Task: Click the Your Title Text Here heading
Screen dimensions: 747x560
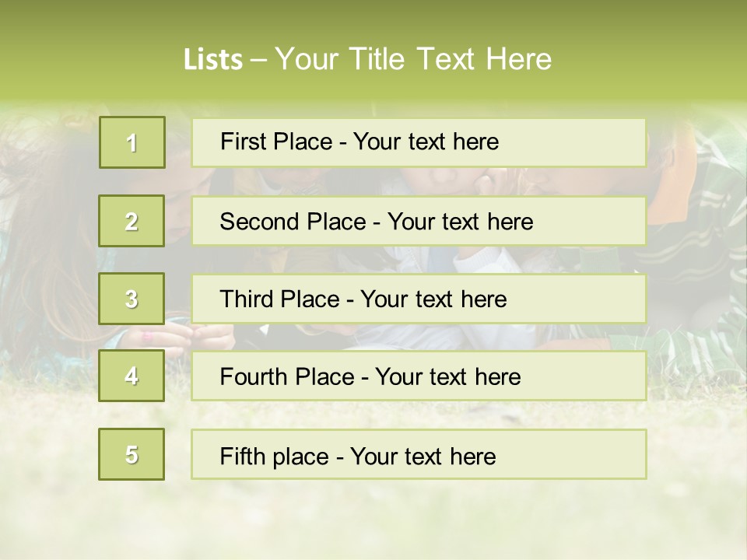Action: pos(412,59)
